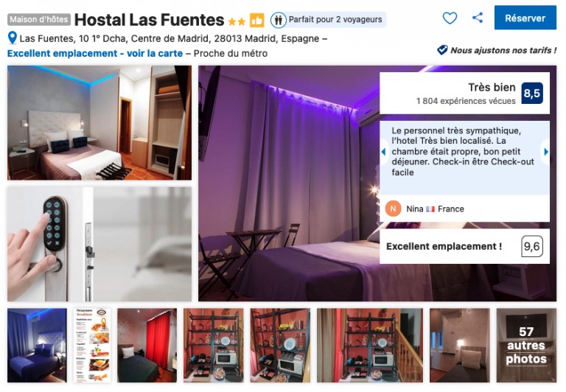Open the keypad door lock photo
Image resolution: width=566 pixels, height=392 pixels.
(x=99, y=244)
